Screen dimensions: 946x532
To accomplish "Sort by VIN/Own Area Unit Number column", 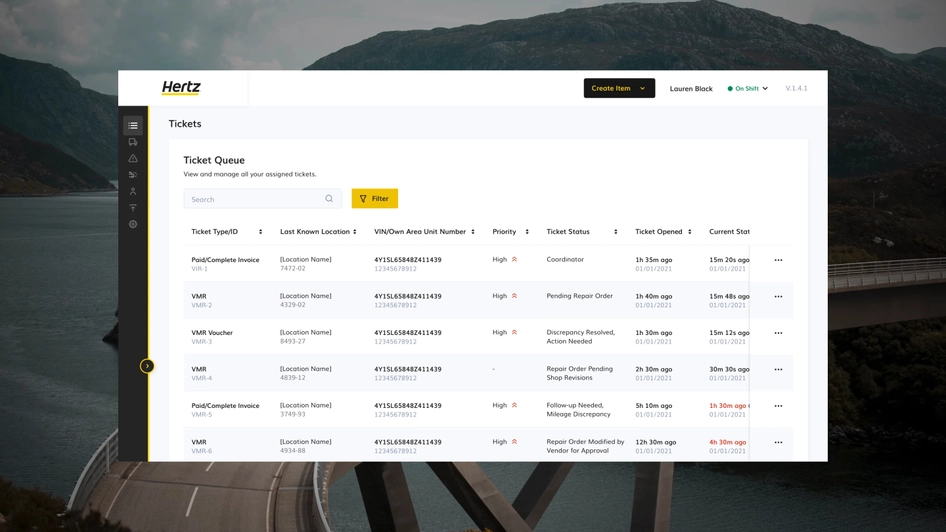I will 473,232.
